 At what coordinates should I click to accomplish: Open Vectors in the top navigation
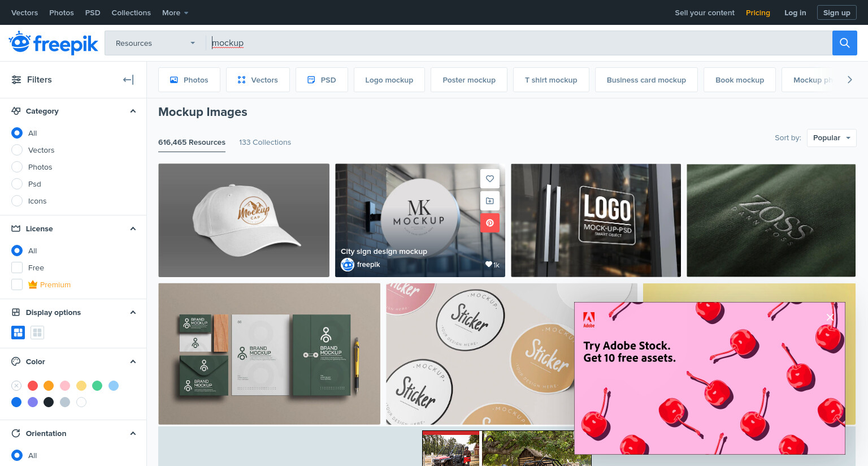click(x=25, y=12)
